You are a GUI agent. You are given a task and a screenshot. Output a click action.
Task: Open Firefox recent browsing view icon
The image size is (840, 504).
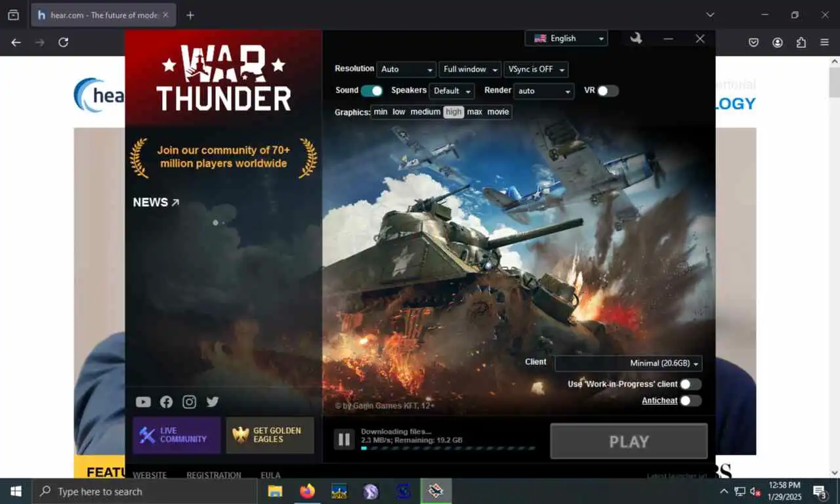click(13, 14)
